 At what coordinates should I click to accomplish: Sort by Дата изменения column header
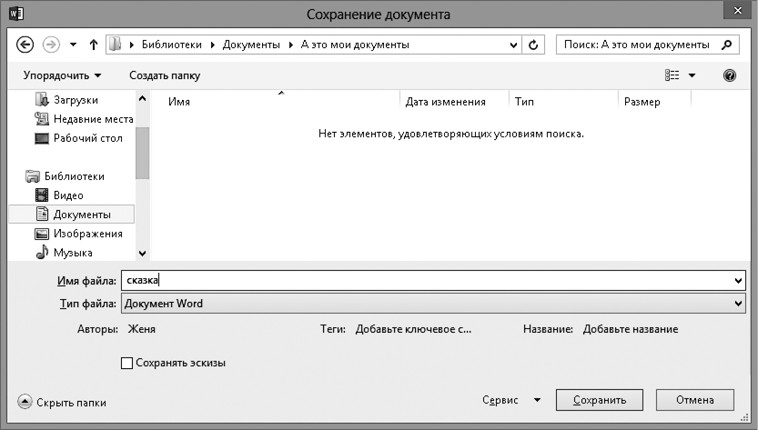[x=446, y=102]
